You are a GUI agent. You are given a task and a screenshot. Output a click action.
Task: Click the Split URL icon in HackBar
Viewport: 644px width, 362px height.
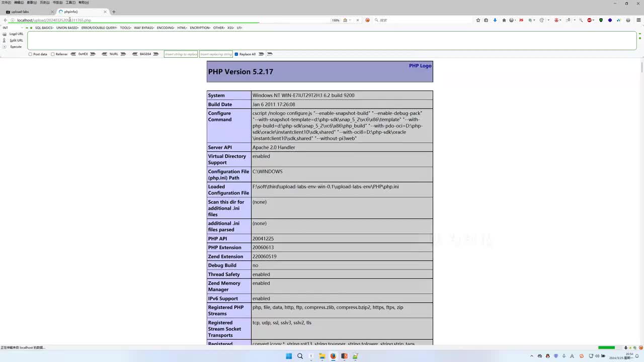(5, 40)
